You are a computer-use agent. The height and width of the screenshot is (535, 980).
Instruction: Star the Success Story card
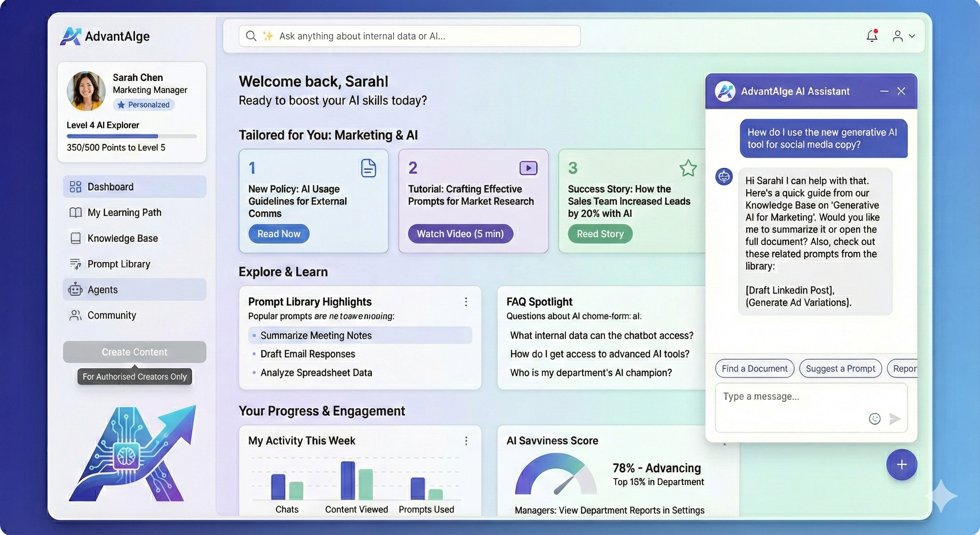pos(688,169)
